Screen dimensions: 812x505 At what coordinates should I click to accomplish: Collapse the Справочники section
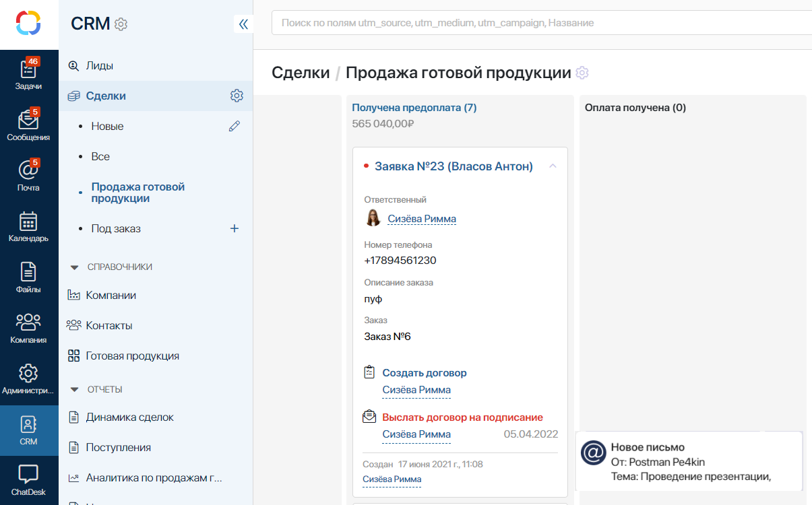coord(75,267)
